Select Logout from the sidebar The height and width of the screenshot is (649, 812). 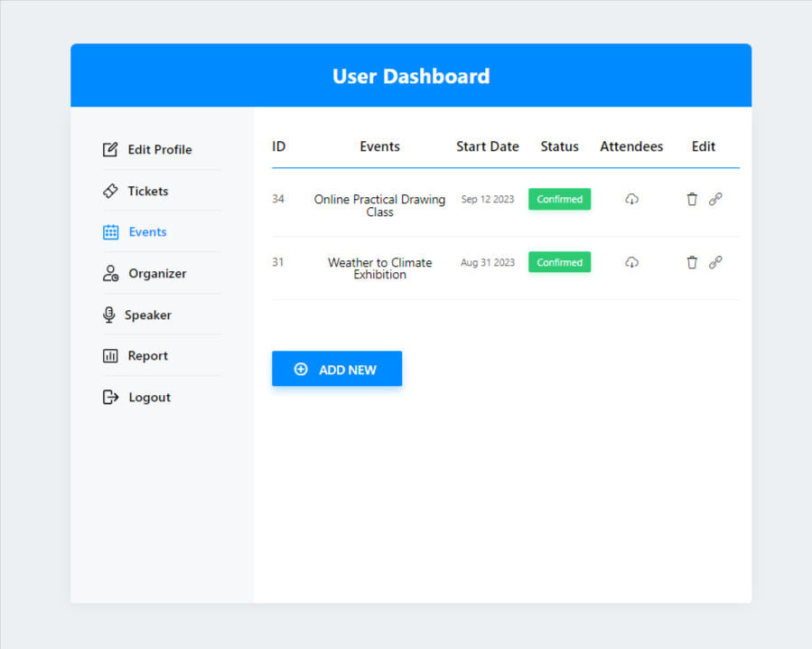pyautogui.click(x=149, y=398)
